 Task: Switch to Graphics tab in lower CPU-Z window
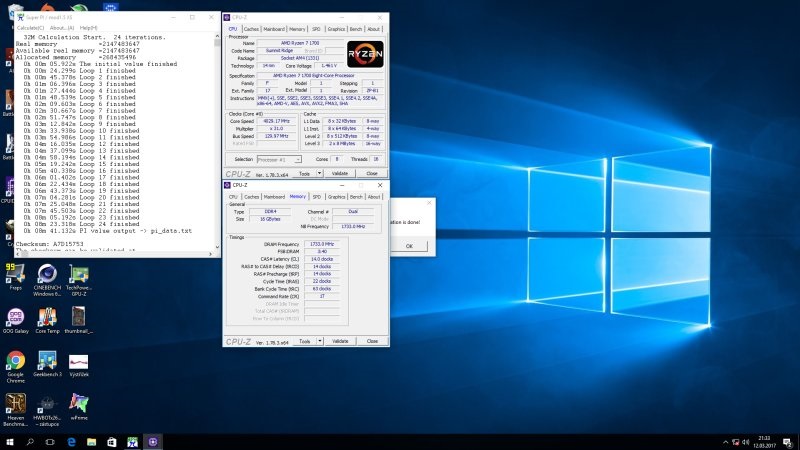tap(336, 197)
